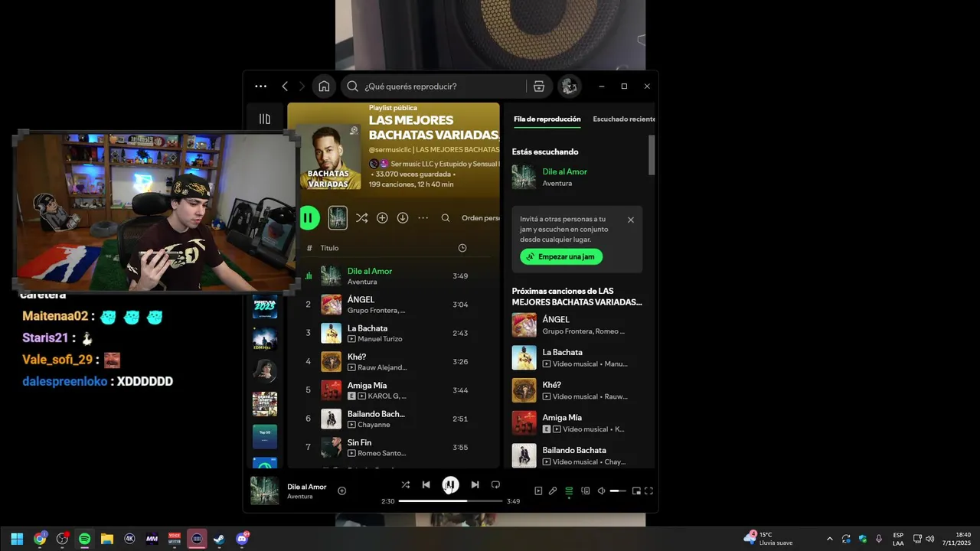Open Spotify from the taskbar
The width and height of the screenshot is (980, 551).
(x=84, y=539)
